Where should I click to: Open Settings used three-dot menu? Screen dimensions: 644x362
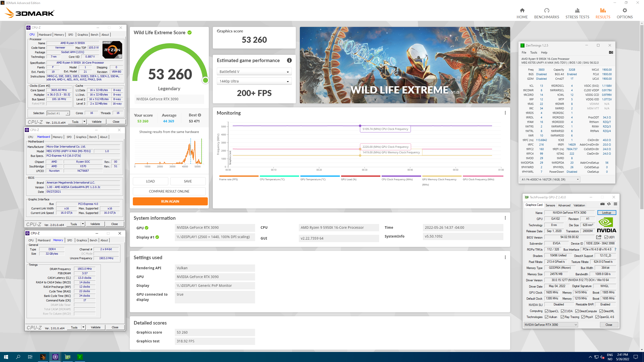(505, 257)
